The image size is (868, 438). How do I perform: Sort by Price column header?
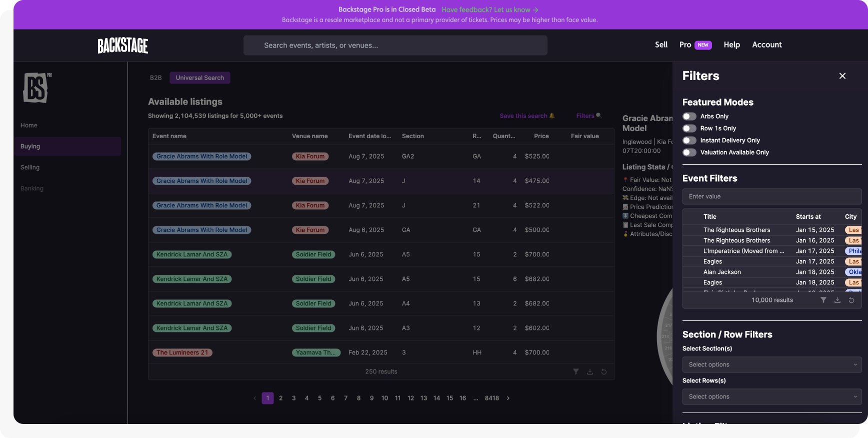click(x=541, y=136)
